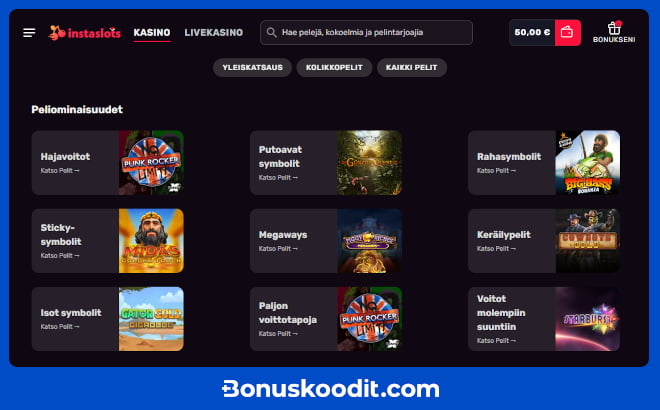The height and width of the screenshot is (410, 660).
Task: Follow Katso Pelit link under Keräilypelit
Action: 496,249
